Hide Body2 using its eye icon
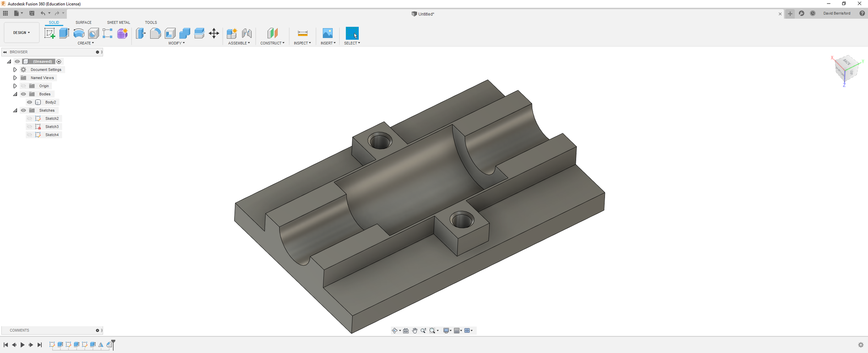Viewport: 868px width, 353px height. [x=30, y=102]
